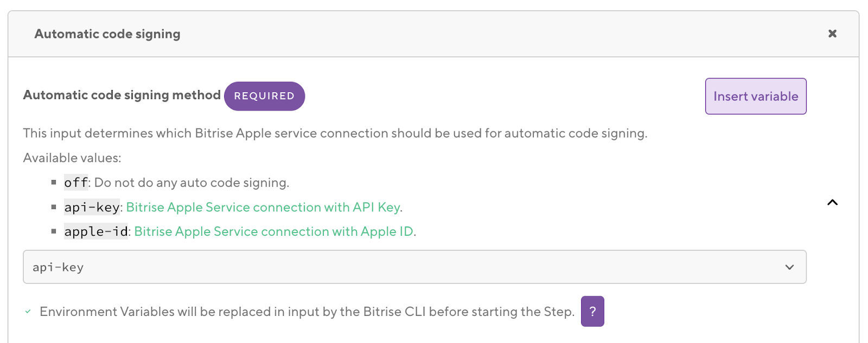The image size is (868, 343).
Task: Open the Apple ID service connection link
Action: point(274,232)
